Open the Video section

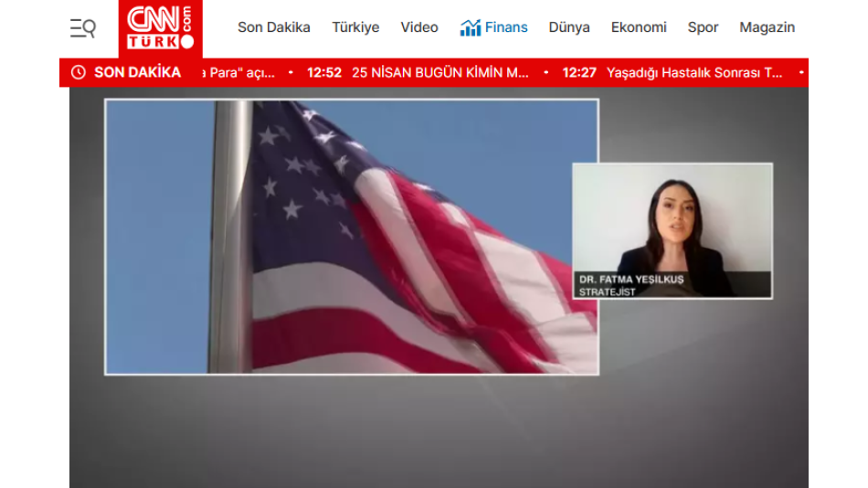pyautogui.click(x=419, y=27)
